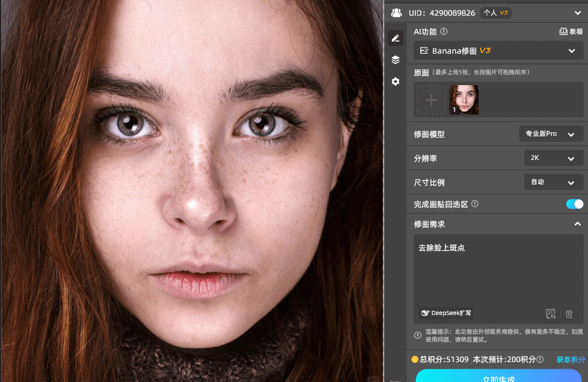The width and height of the screenshot is (588, 382).
Task: Expand the UID account header chevron
Action: pyautogui.click(x=577, y=12)
